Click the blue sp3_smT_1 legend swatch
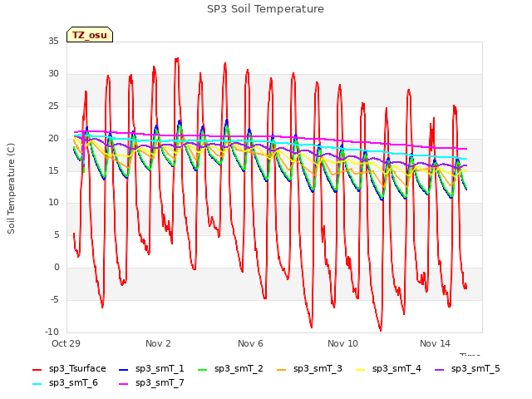 (x=124, y=369)
